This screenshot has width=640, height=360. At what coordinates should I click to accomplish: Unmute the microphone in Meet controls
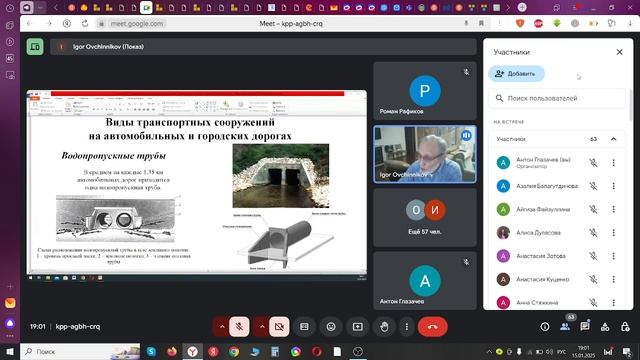pyautogui.click(x=239, y=327)
